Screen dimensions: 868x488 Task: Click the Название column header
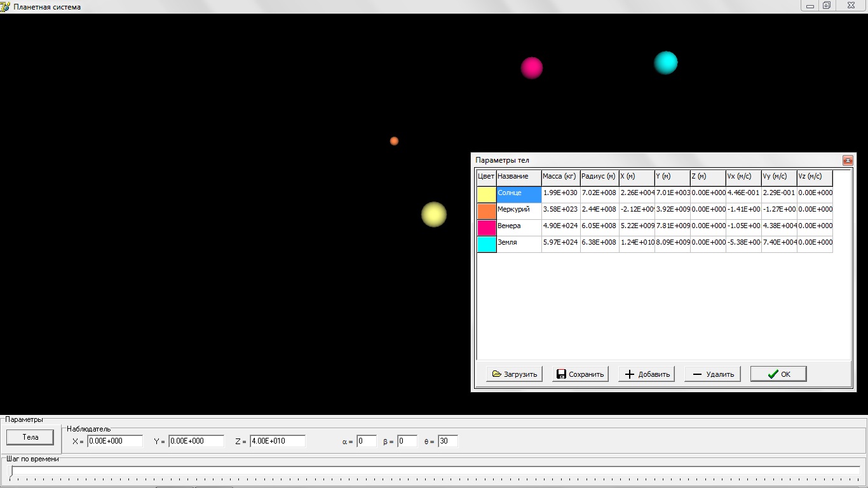pos(519,178)
